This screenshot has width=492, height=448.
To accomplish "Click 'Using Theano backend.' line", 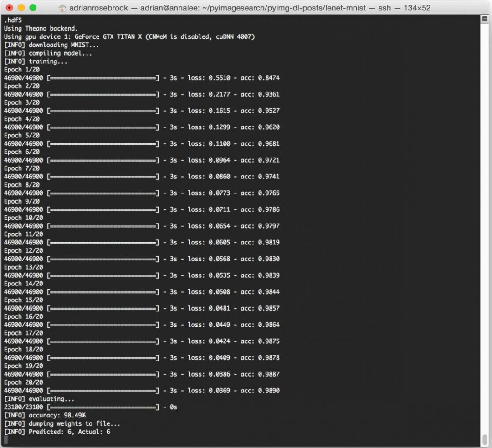I will point(41,29).
